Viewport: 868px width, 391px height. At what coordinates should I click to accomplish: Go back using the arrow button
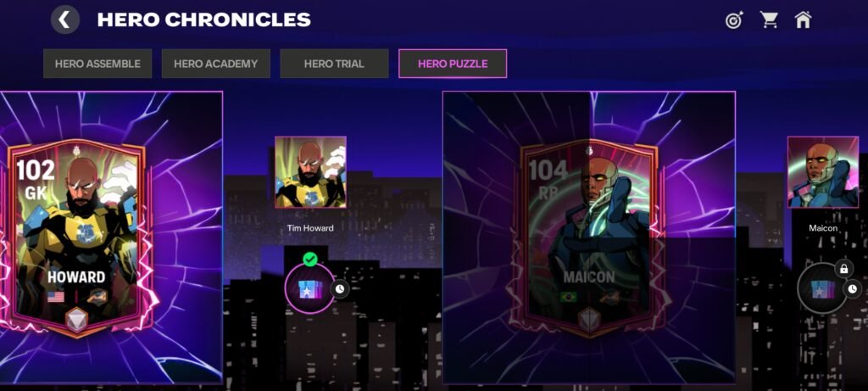coord(65,20)
